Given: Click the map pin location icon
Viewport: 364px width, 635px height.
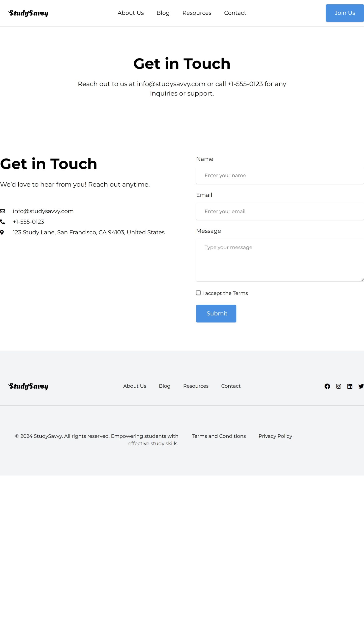Looking at the screenshot, I should point(2,232).
